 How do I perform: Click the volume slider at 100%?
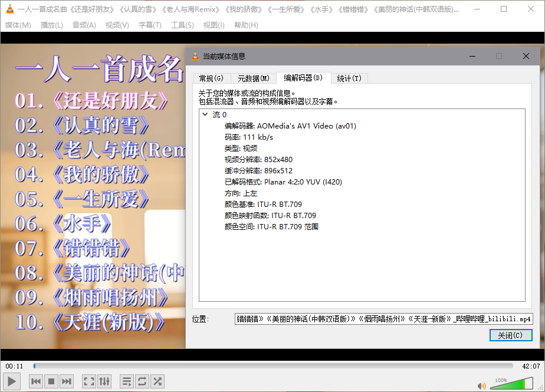[x=511, y=384]
